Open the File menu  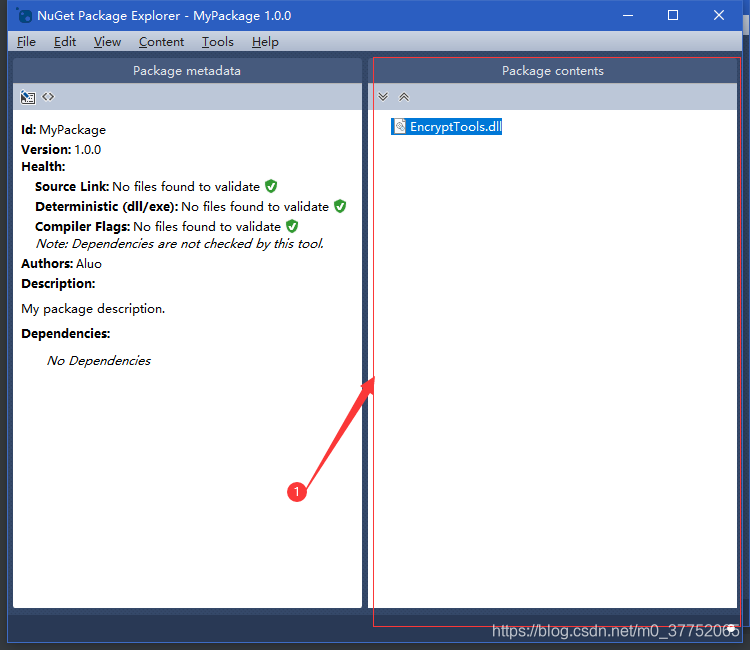click(x=26, y=42)
